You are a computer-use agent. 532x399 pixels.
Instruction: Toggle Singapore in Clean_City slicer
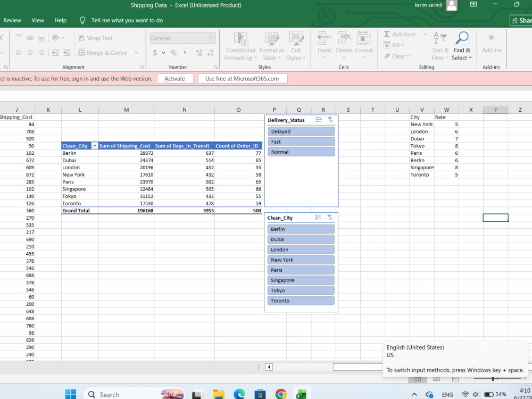coord(301,280)
